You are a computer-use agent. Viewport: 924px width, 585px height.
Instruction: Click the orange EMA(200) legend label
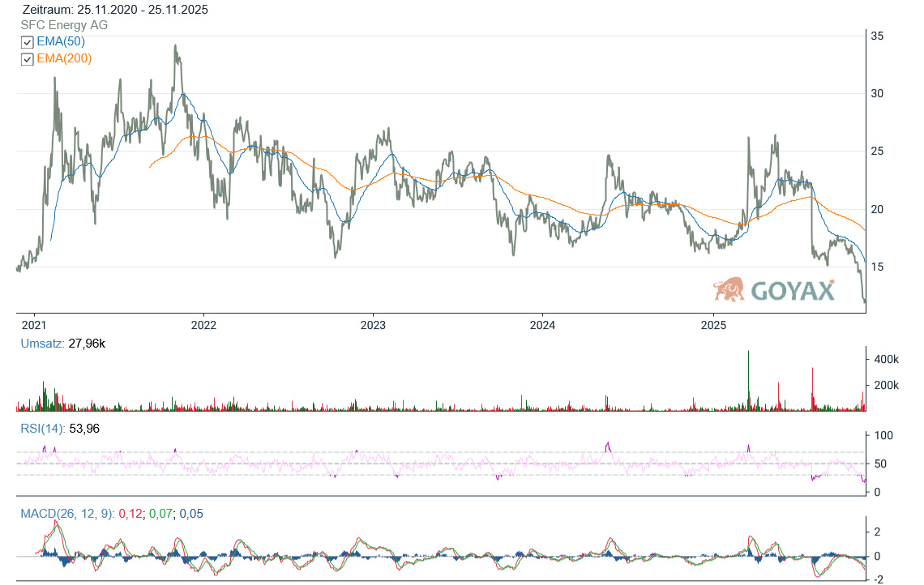point(64,58)
